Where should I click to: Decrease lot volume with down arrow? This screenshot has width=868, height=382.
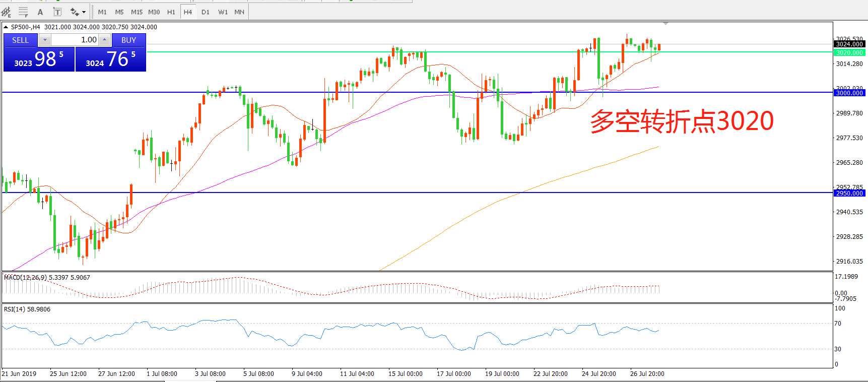[45, 40]
